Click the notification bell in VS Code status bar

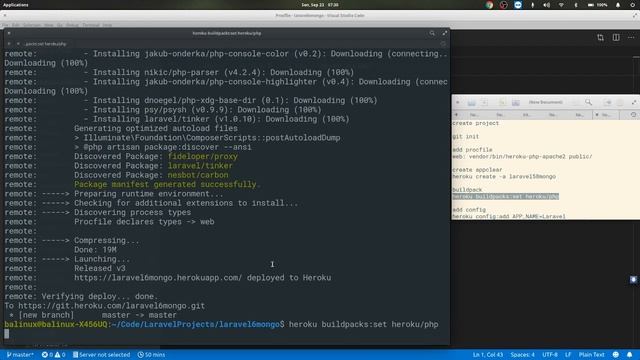click(x=629, y=355)
